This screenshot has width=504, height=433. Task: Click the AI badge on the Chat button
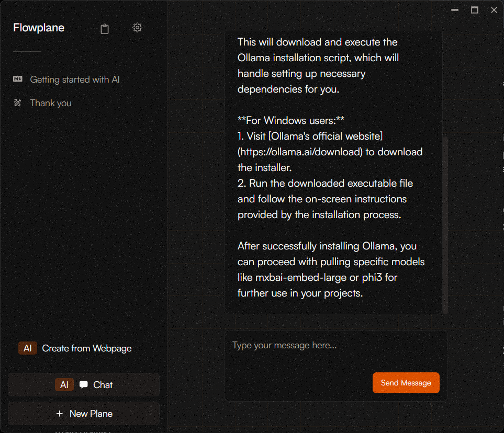pos(64,385)
